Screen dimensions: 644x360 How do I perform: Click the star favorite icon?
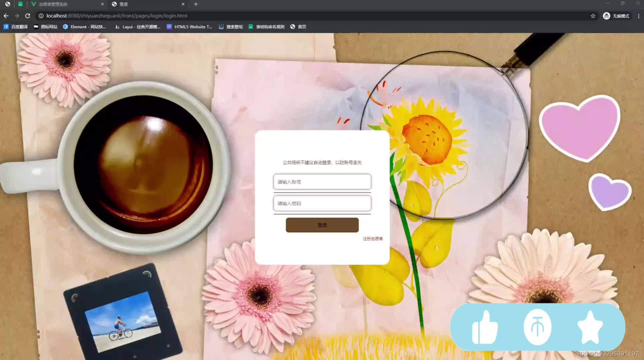pyautogui.click(x=590, y=327)
